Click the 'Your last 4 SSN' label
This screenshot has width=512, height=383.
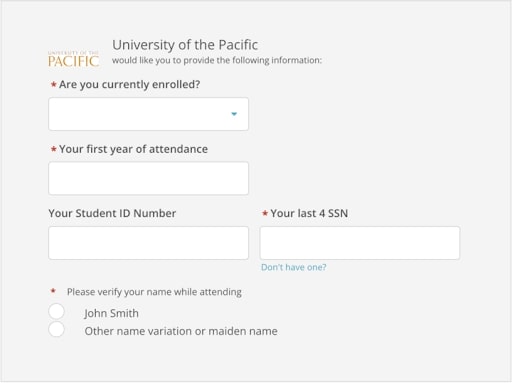[x=309, y=213]
